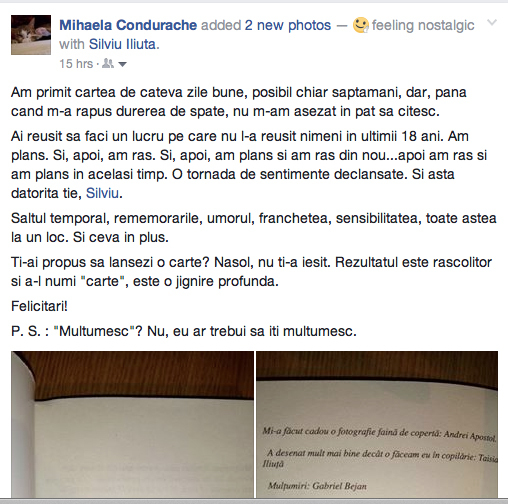This screenshot has height=504, width=508.
Task: Click the 'feeling nostalgic' status text
Action: (423, 25)
